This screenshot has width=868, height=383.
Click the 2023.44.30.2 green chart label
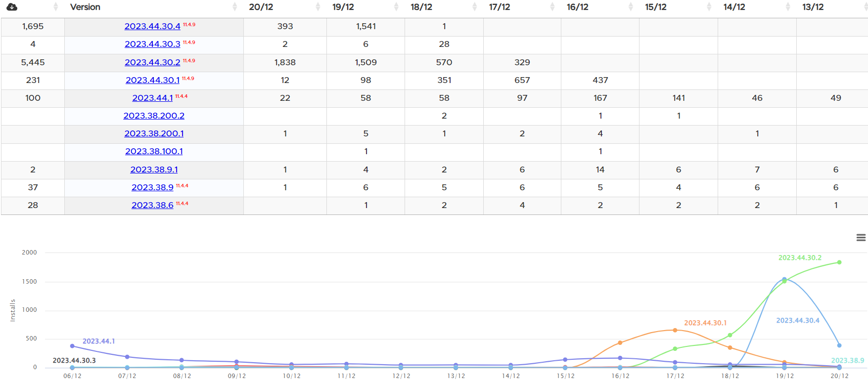coord(800,257)
